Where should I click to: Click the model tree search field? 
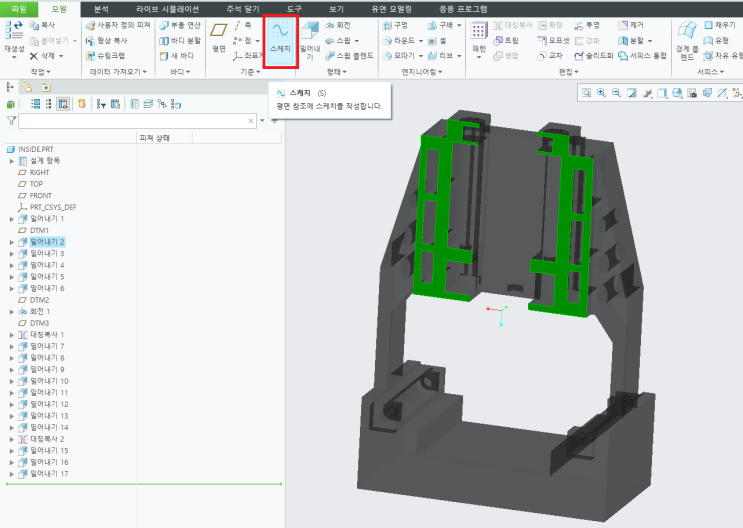[137, 121]
